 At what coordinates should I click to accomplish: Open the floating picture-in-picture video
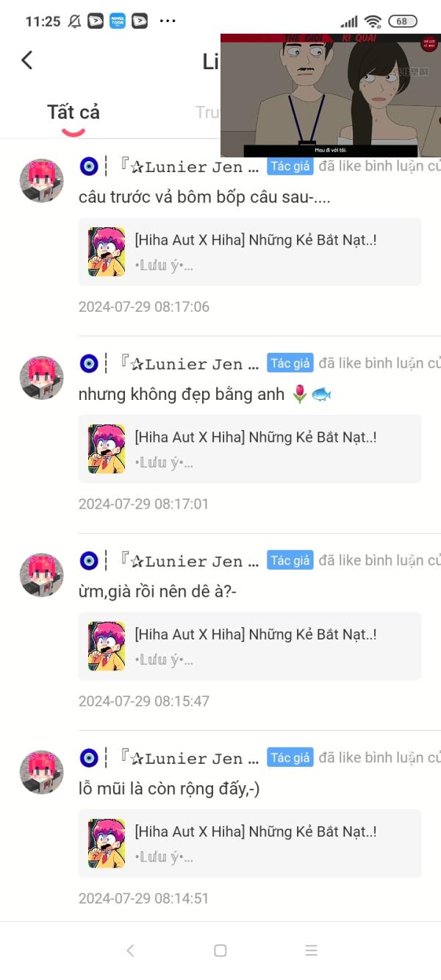coord(331,95)
